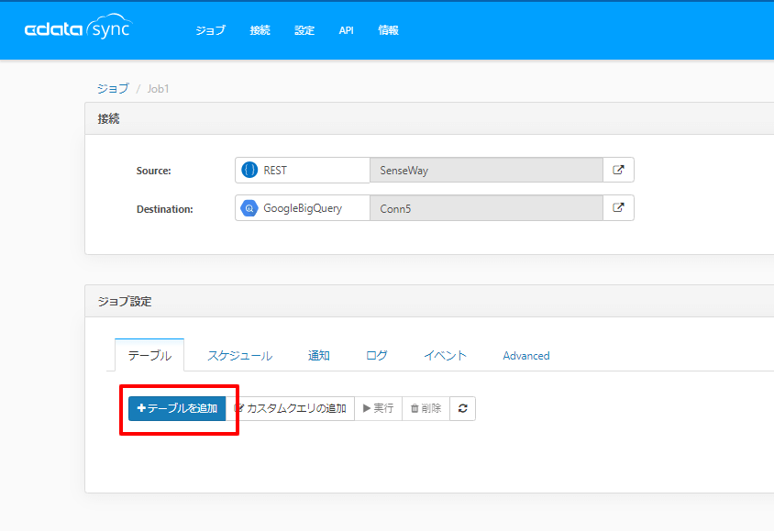Open Destination connection external link icon
This screenshot has height=532, width=774.
[618, 207]
